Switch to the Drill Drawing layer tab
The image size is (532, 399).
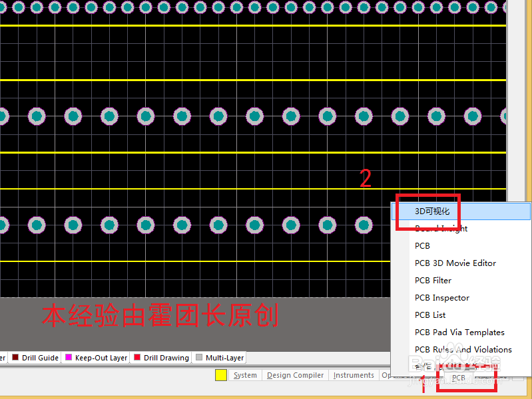(161, 358)
